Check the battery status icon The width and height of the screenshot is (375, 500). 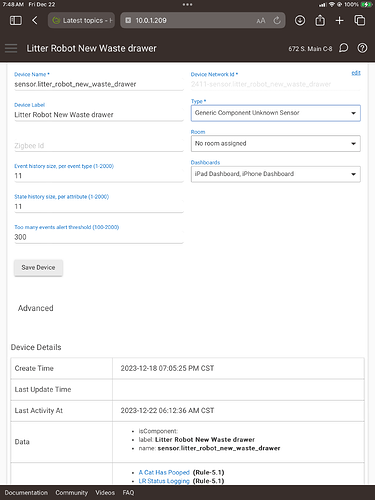pos(366,5)
